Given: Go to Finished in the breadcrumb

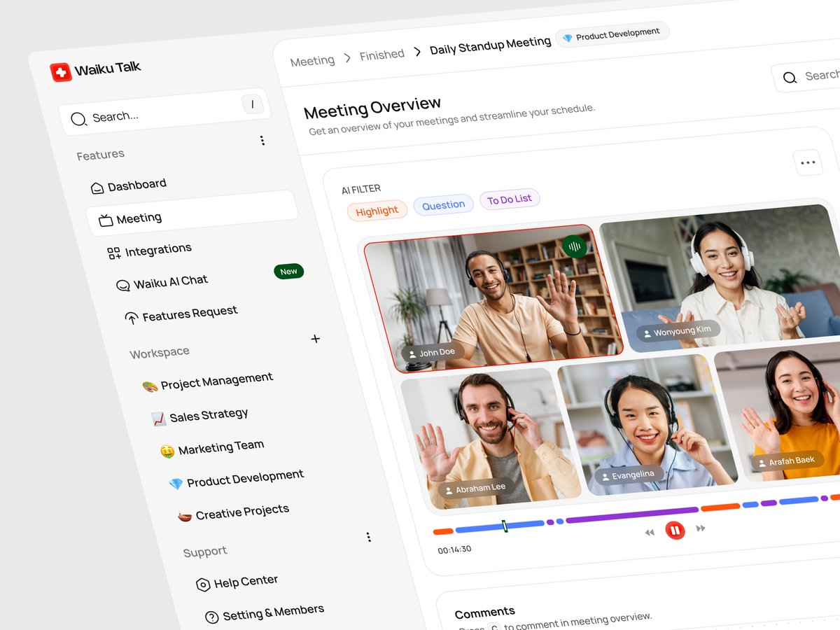Looking at the screenshot, I should (381, 54).
